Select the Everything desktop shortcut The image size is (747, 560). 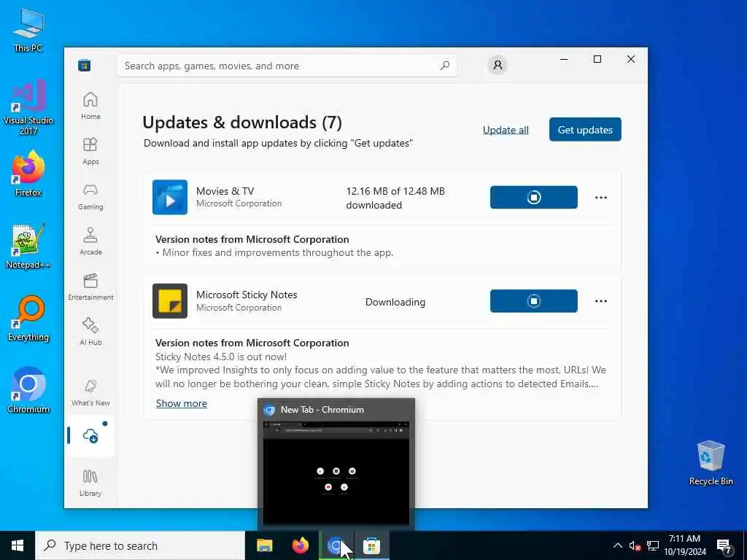point(28,319)
